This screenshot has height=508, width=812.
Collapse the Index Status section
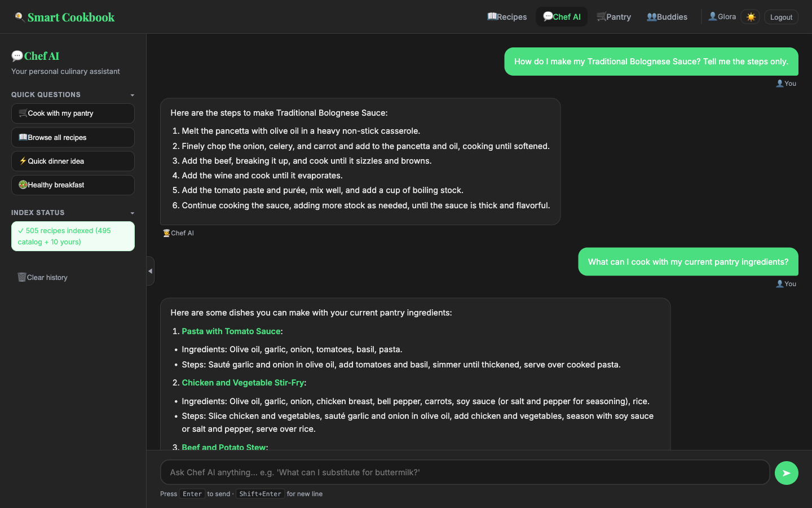tap(133, 213)
